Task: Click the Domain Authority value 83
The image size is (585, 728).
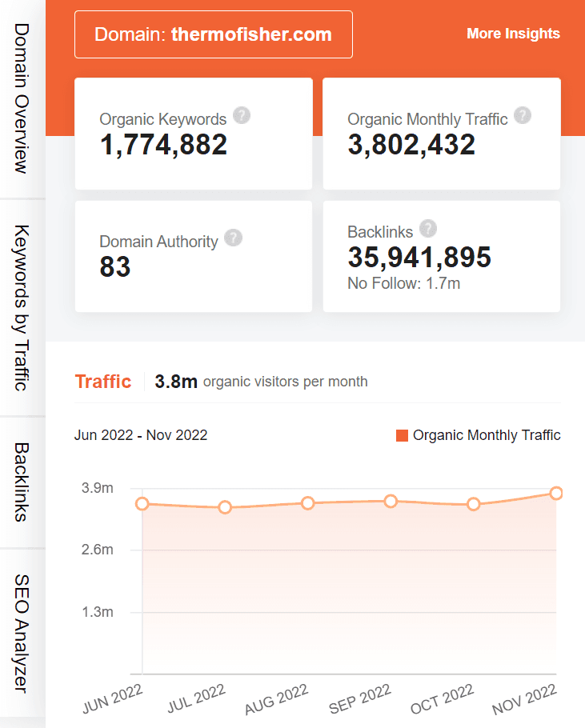Action: click(x=115, y=267)
